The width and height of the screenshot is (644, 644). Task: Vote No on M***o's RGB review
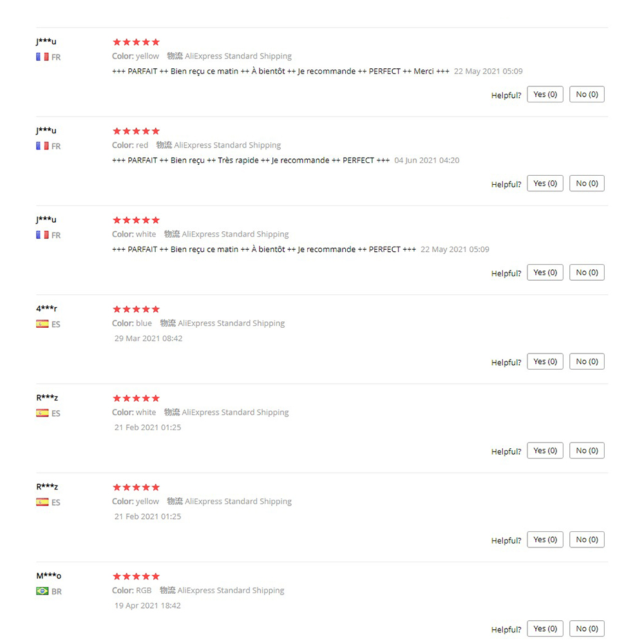coord(587,629)
